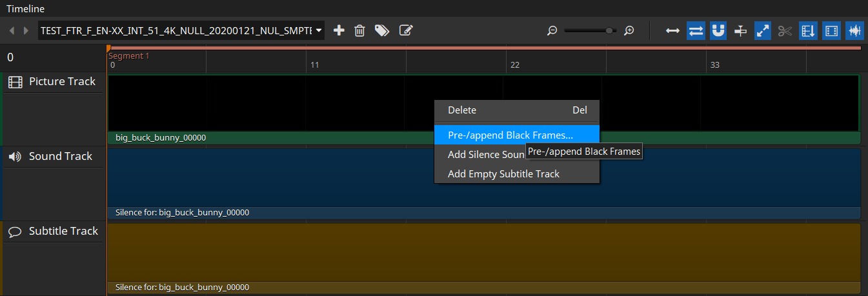Image resolution: width=868 pixels, height=296 pixels.
Task: Click the plus icon to add composition
Action: tap(339, 30)
